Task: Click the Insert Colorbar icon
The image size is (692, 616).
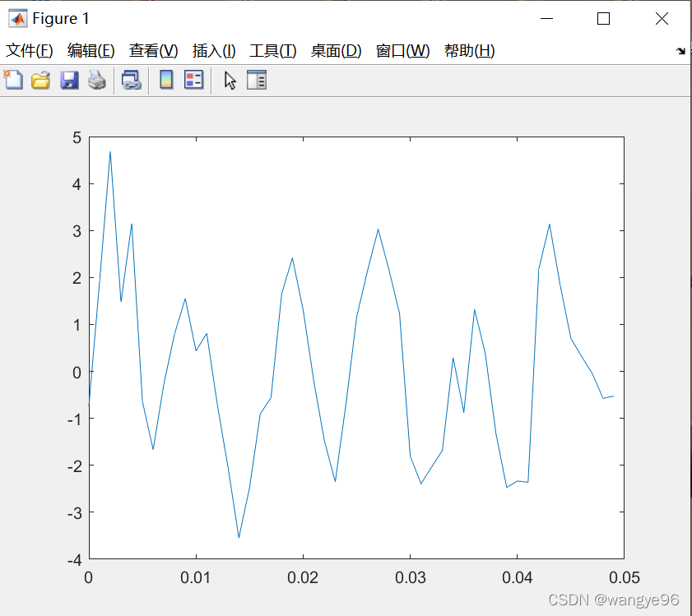Action: 166,80
